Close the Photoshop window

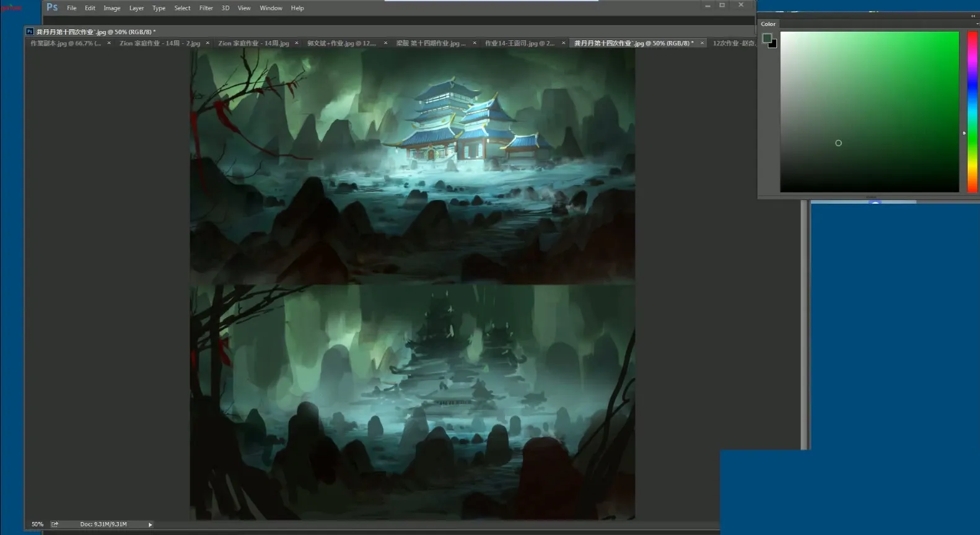pyautogui.click(x=741, y=5)
